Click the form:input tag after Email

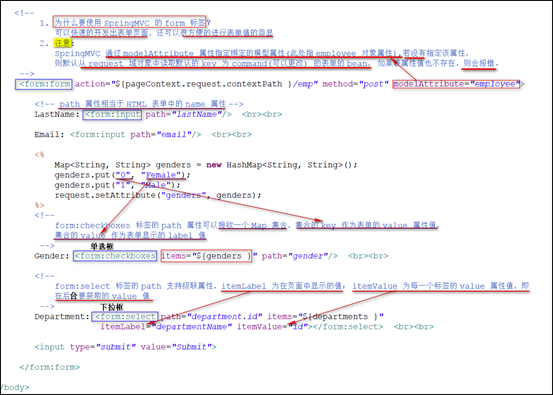[98, 135]
